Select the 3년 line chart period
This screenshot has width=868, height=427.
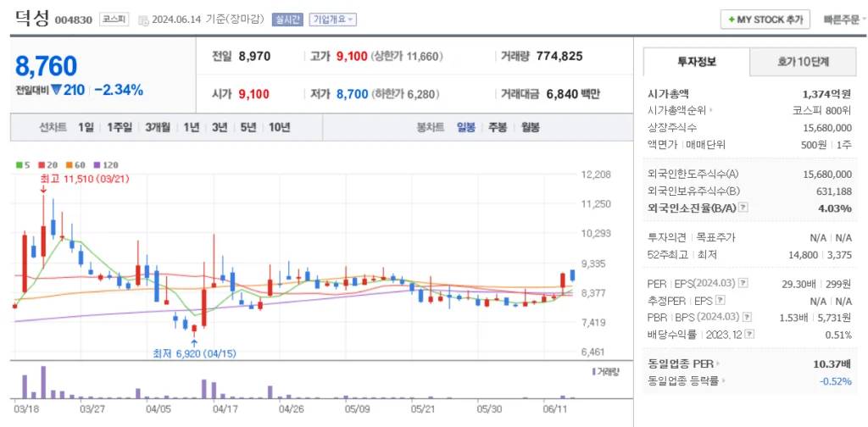point(220,127)
